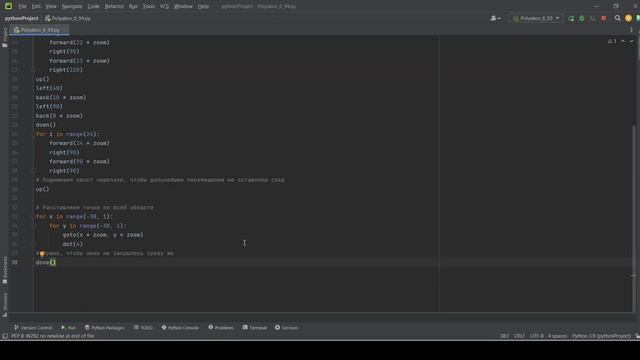The width and height of the screenshot is (640, 360).
Task: Open the Code menu
Action: pyautogui.click(x=93, y=6)
